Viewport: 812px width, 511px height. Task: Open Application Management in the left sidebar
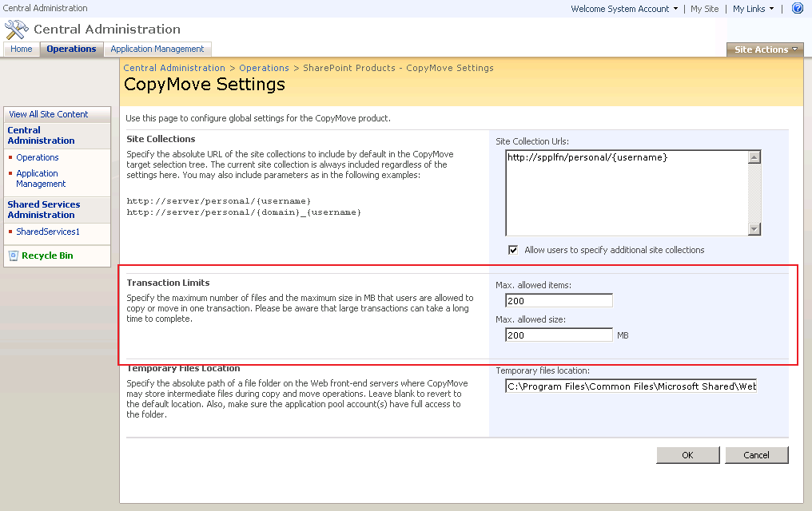(41, 178)
